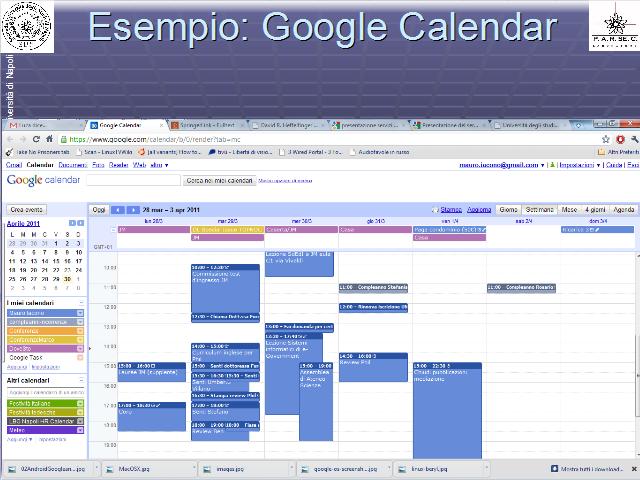Go to previous week with left arrow
The image size is (640, 480).
(x=118, y=210)
